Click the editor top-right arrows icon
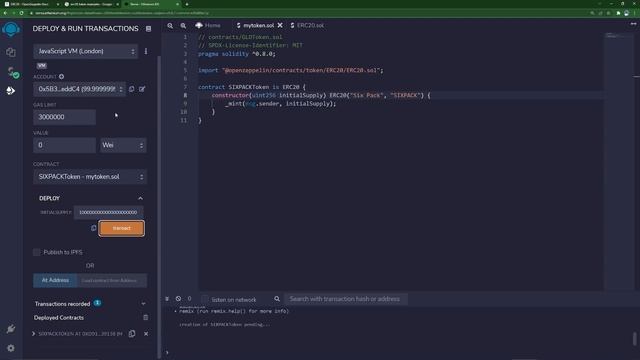This screenshot has width=640, height=360. 633,24
